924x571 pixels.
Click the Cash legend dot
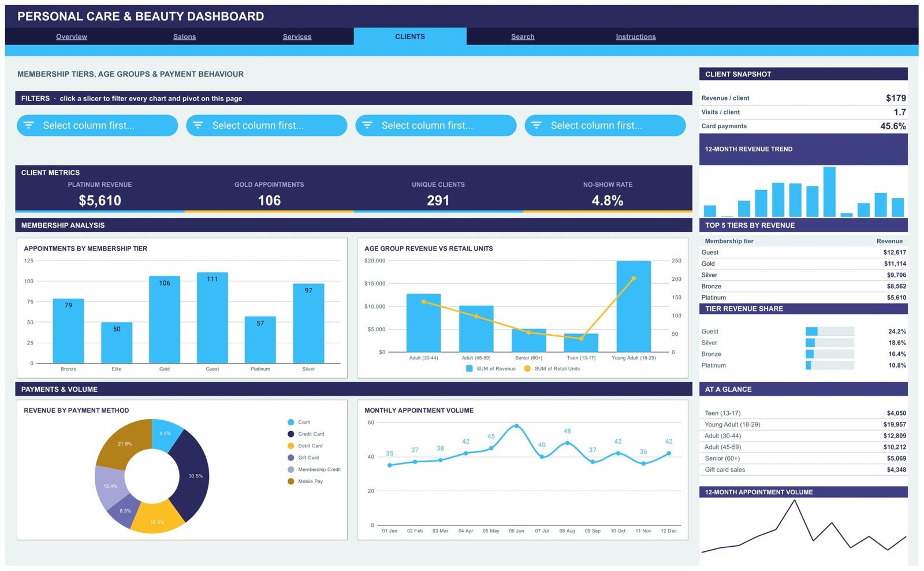coord(291,422)
